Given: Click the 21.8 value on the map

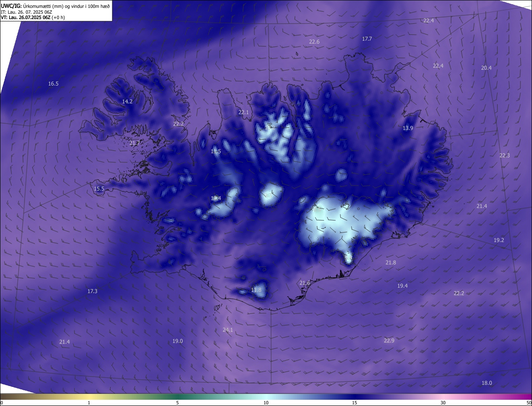Looking at the screenshot, I should pos(391,263).
